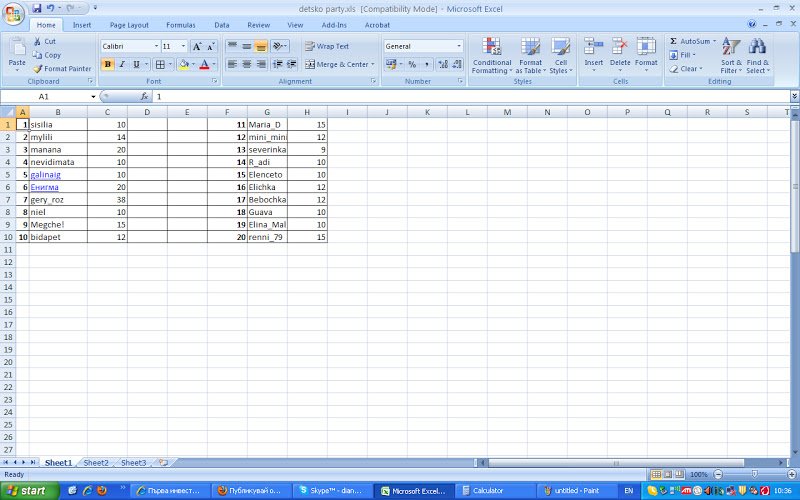Click the yellow Fill Color swatch button

(183, 64)
